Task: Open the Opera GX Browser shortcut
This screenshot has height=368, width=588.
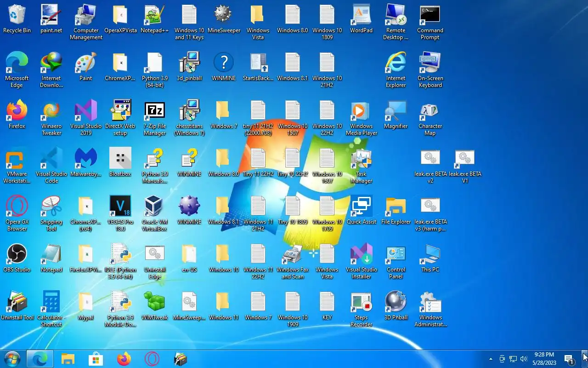Action: click(17, 214)
